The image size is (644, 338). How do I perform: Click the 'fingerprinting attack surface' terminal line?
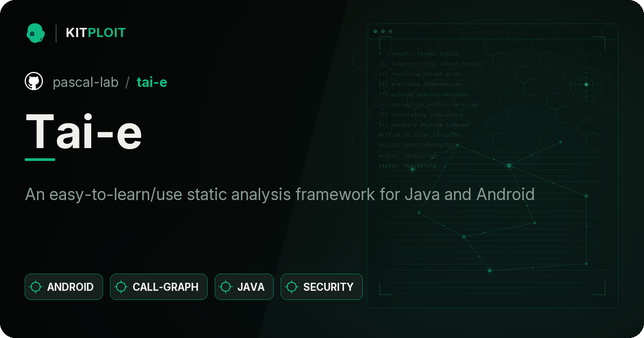pos(431,64)
